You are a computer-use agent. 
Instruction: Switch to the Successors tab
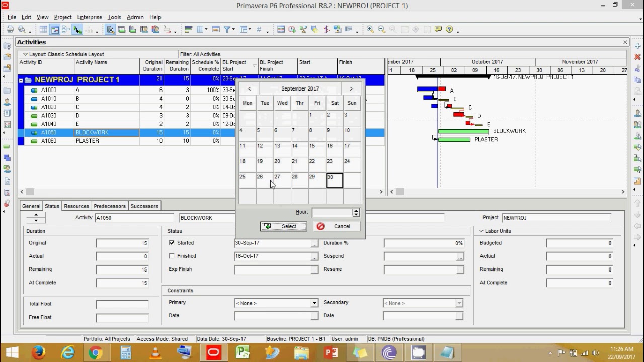pos(144,206)
